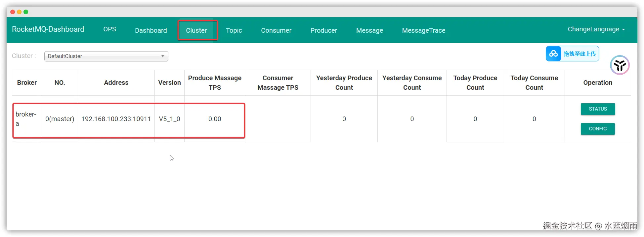The image size is (644, 237).
Task: Click the 拖拽至此上传 upload label
Action: [x=580, y=54]
